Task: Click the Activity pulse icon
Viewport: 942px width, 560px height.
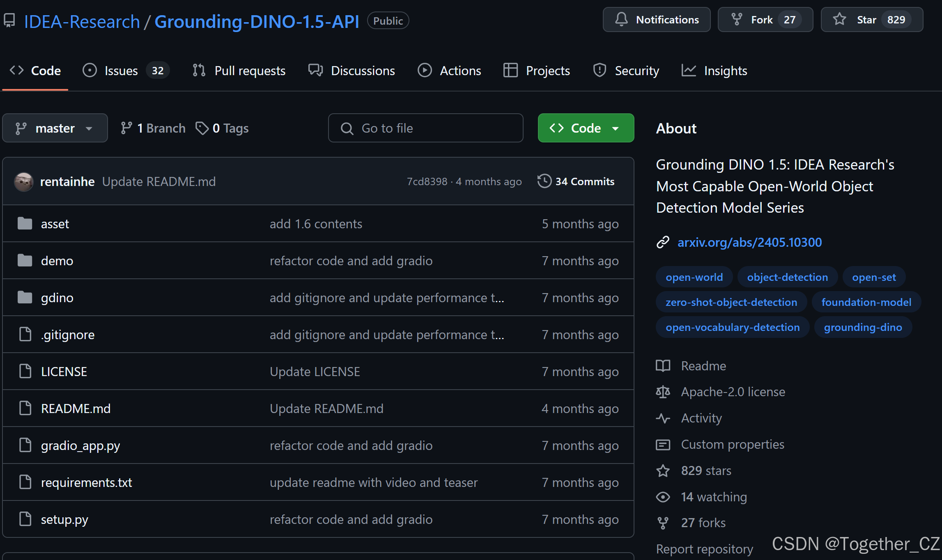Action: pyautogui.click(x=663, y=418)
